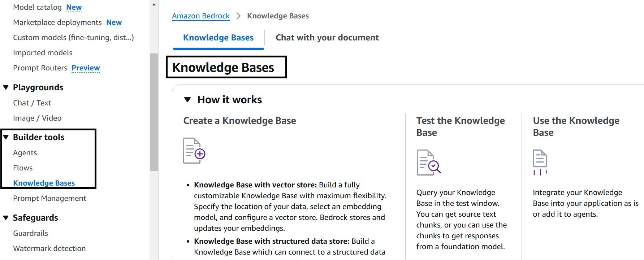Click the Test the Knowledge Base heading
644x260 pixels.
[461, 126]
